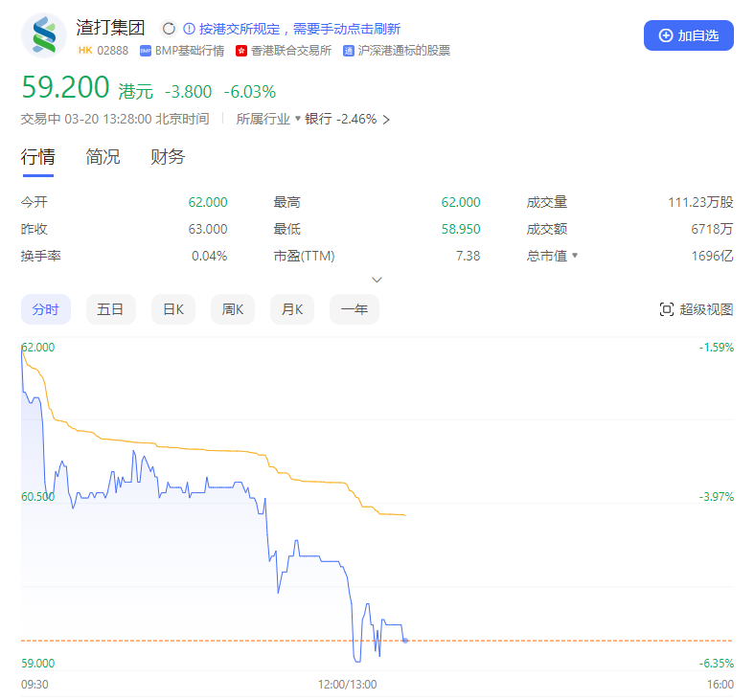Select 周K chart period
Viewport: 755px width, 700px height.
tap(233, 309)
